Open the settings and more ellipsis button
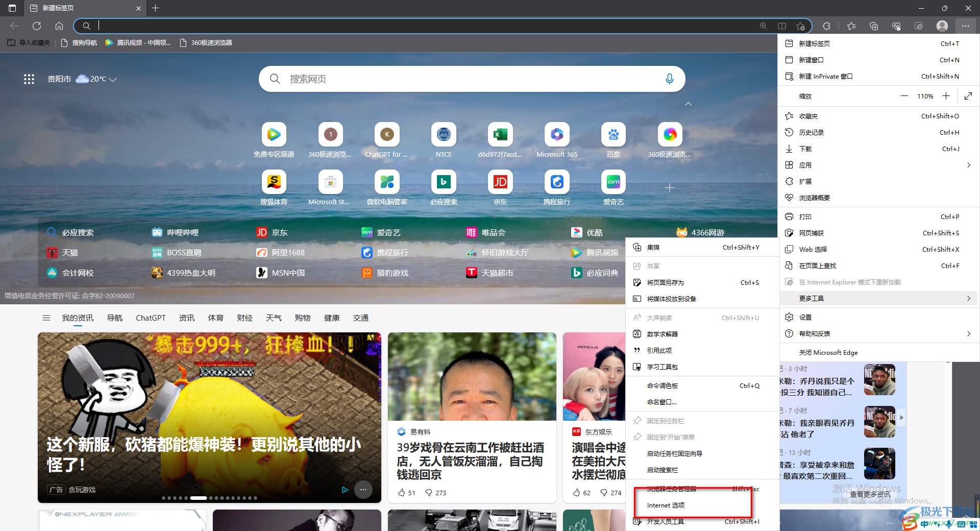 pyautogui.click(x=965, y=26)
